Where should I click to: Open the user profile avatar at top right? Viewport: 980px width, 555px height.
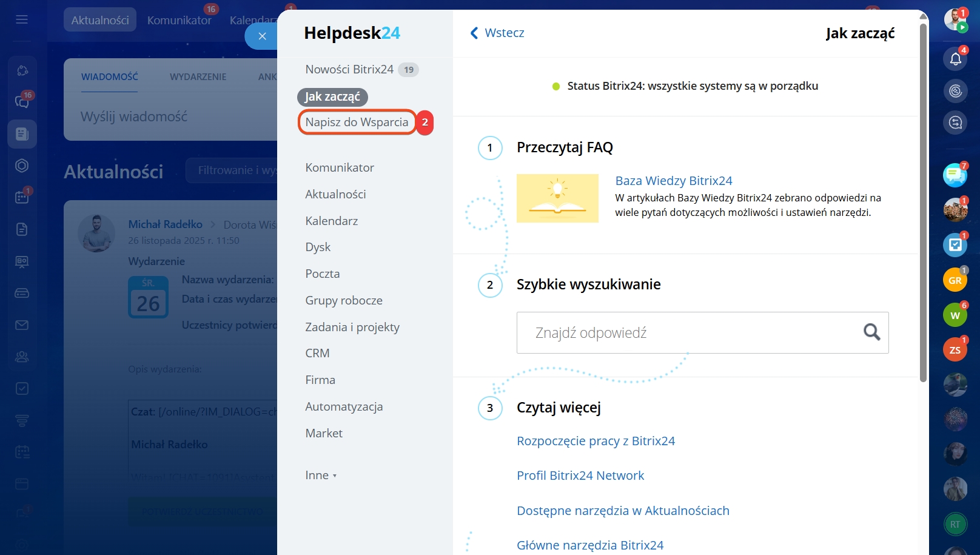(955, 19)
